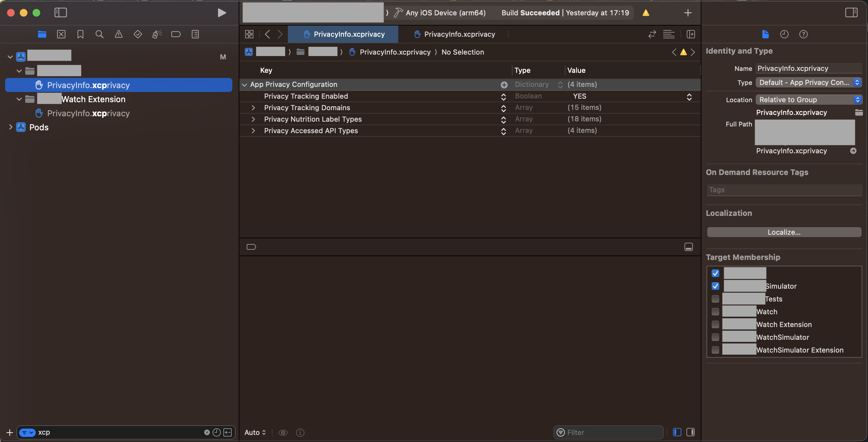Show the quick help inspector icon
Viewport: 868px width, 442px height.
coord(803,34)
